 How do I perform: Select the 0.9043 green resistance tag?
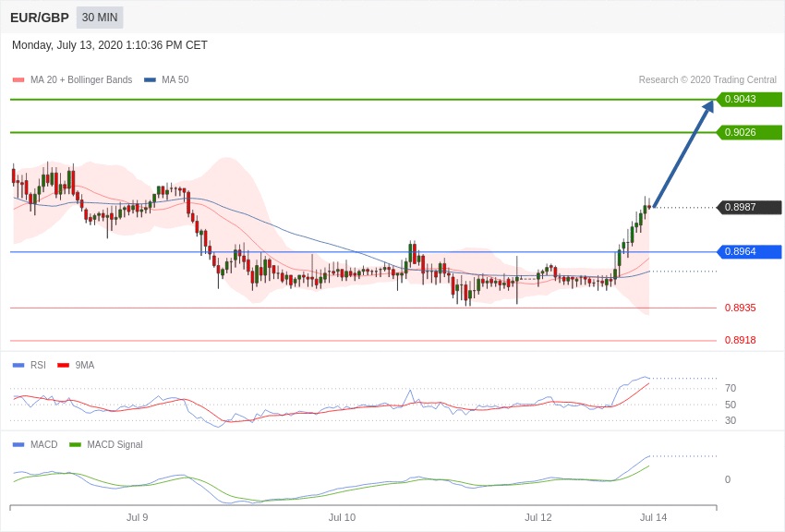click(749, 100)
